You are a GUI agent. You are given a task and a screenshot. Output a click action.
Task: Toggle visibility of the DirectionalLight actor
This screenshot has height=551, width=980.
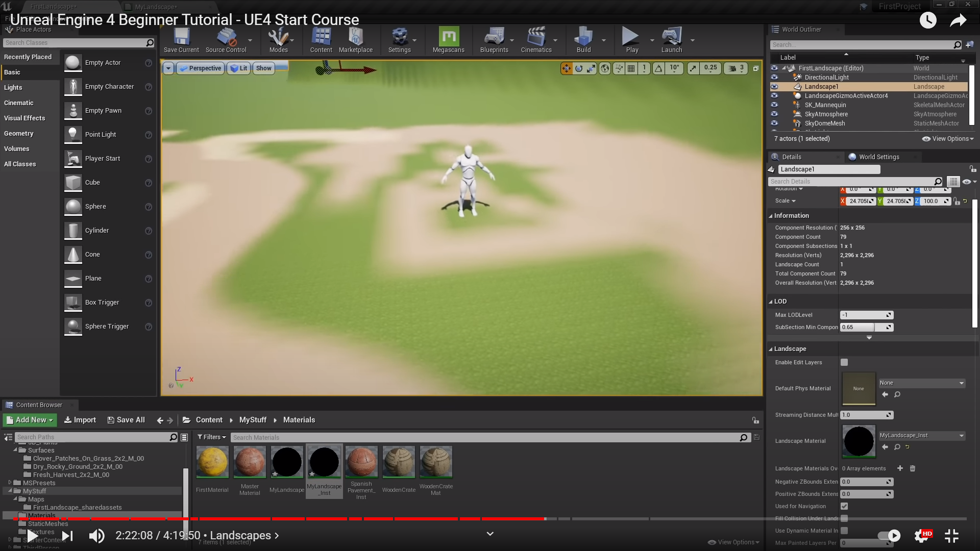[774, 78]
